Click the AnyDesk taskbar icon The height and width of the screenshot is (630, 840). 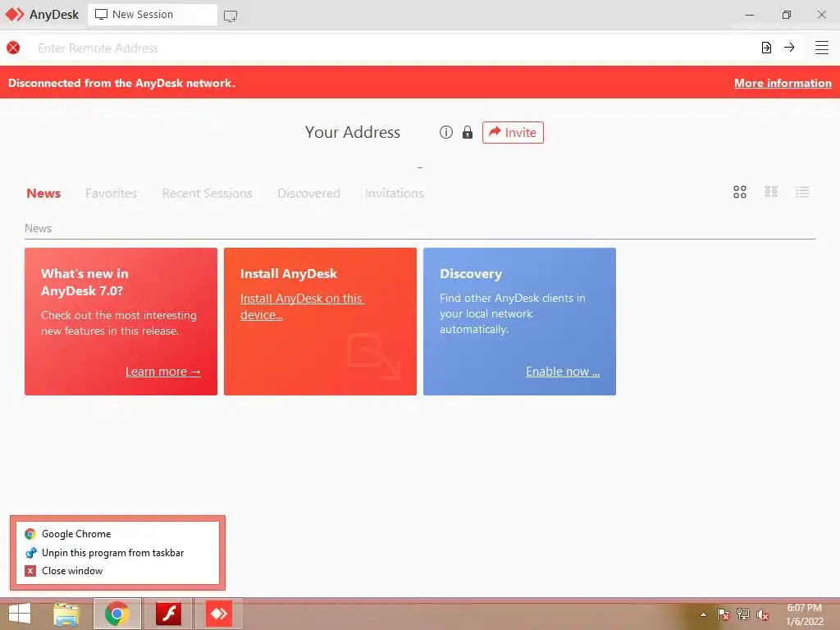[219, 614]
